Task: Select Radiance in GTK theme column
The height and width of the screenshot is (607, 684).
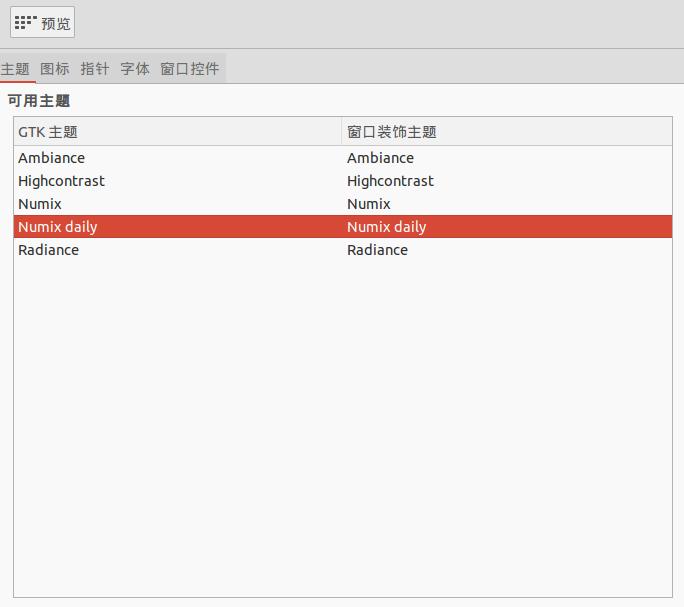Action: [48, 250]
